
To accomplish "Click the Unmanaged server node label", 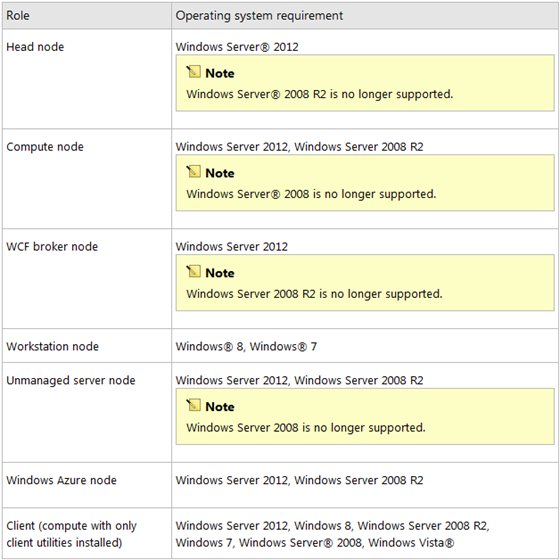I will (x=71, y=380).
